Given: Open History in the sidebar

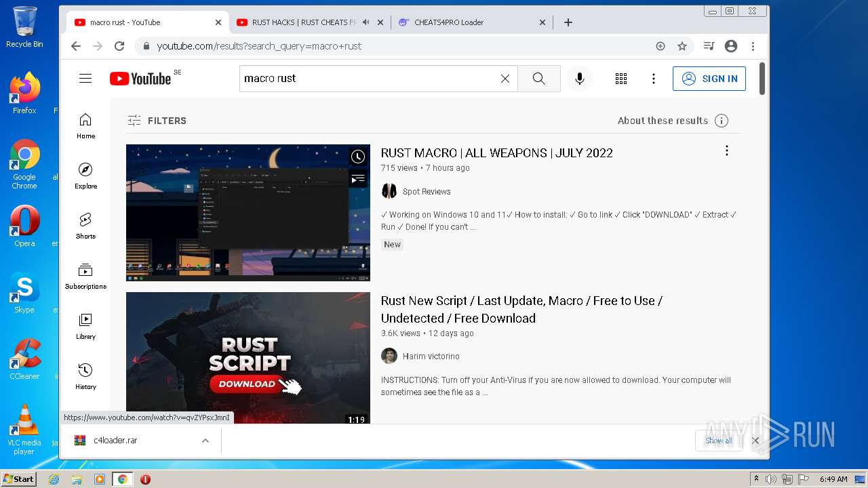Looking at the screenshot, I should [85, 377].
